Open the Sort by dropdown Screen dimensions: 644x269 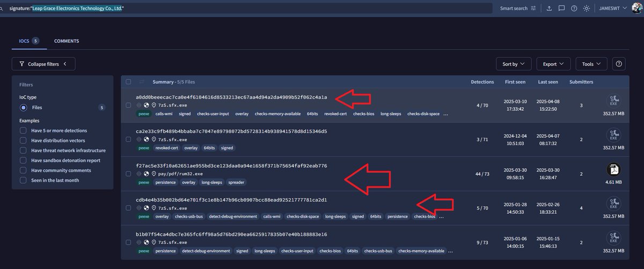(513, 64)
